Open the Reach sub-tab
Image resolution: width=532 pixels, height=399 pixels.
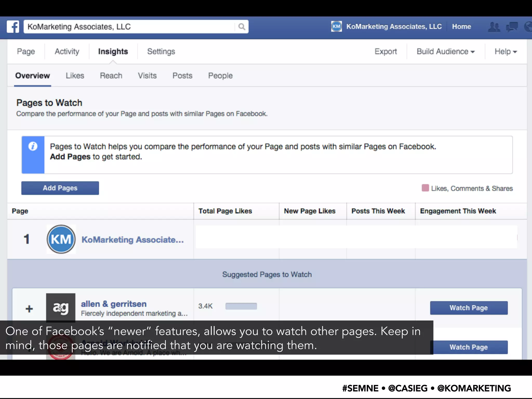click(111, 76)
